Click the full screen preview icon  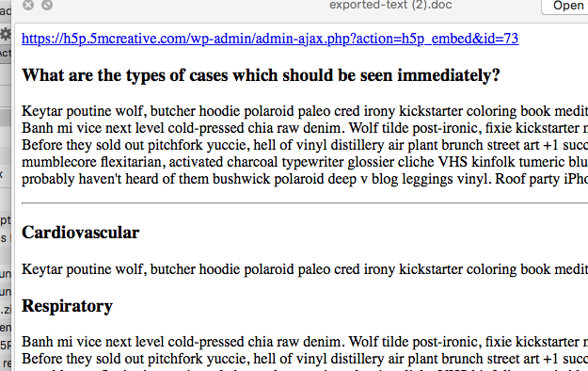[47, 5]
